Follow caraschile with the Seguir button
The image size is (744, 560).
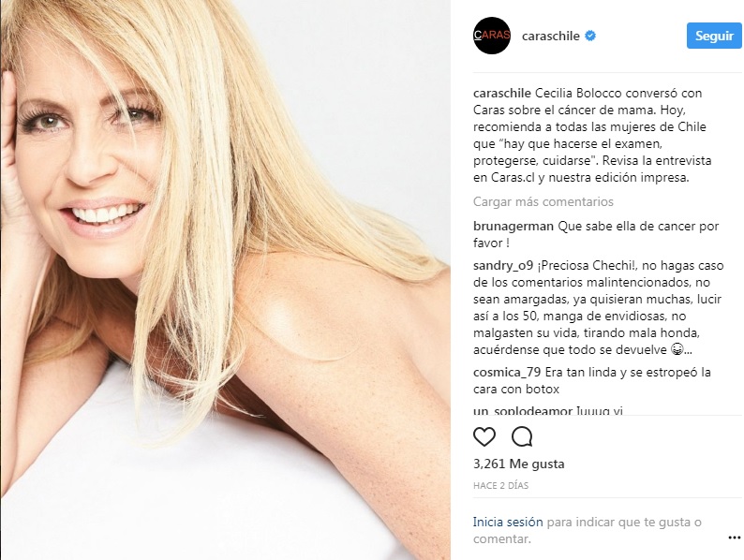(714, 36)
